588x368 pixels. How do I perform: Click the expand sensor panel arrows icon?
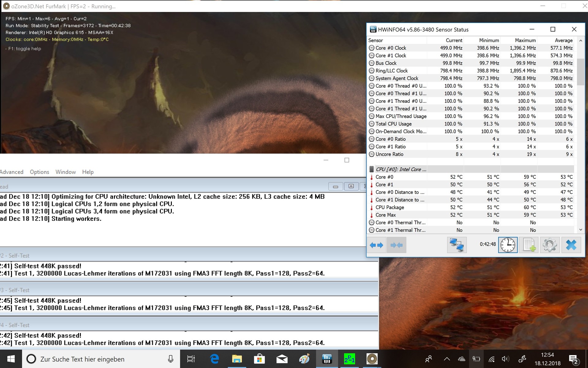pyautogui.click(x=376, y=245)
